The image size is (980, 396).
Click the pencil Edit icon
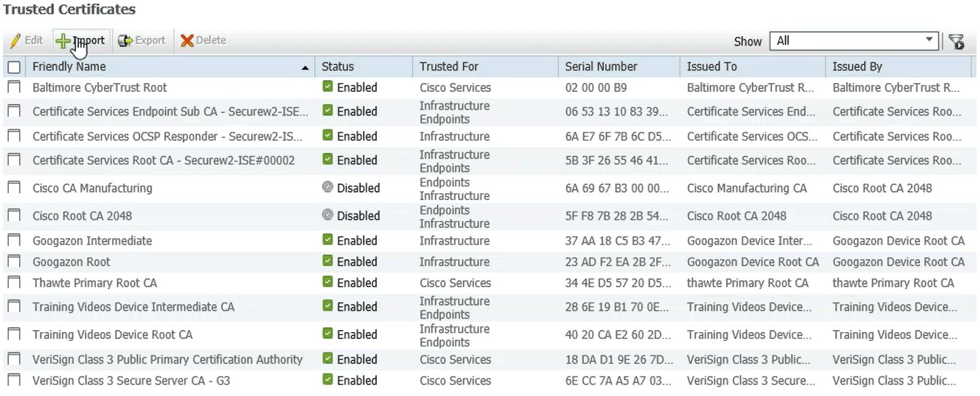click(x=15, y=41)
